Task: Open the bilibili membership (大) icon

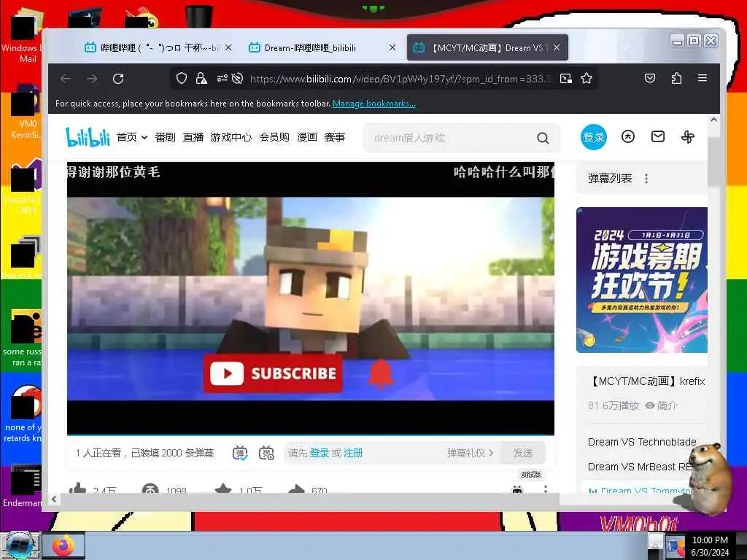Action: [x=628, y=137]
